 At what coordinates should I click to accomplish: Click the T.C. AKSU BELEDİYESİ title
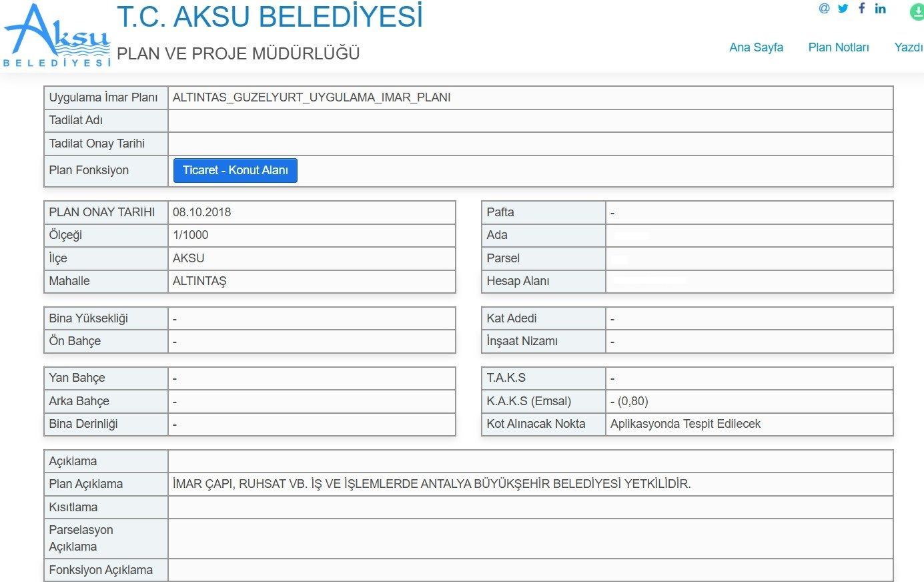click(270, 17)
